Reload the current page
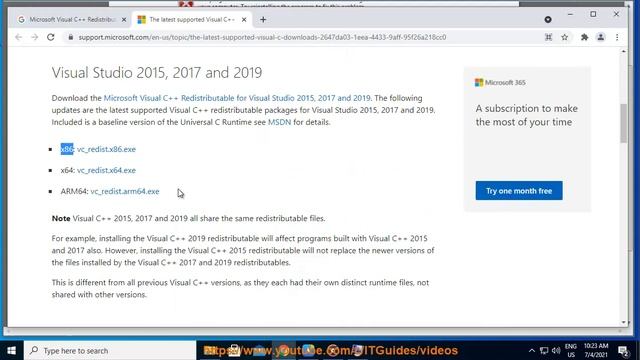Image resolution: width=640 pixels, height=360 pixels. [x=51, y=37]
